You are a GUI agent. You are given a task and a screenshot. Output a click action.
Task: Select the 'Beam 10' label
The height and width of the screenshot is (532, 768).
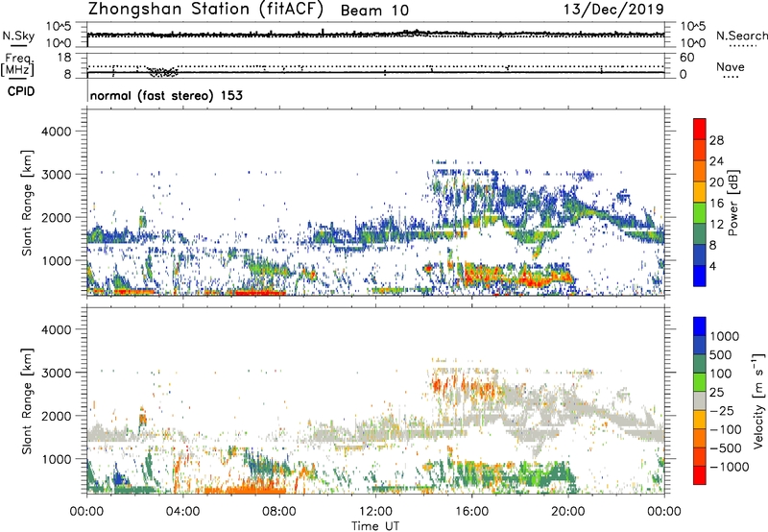point(374,11)
